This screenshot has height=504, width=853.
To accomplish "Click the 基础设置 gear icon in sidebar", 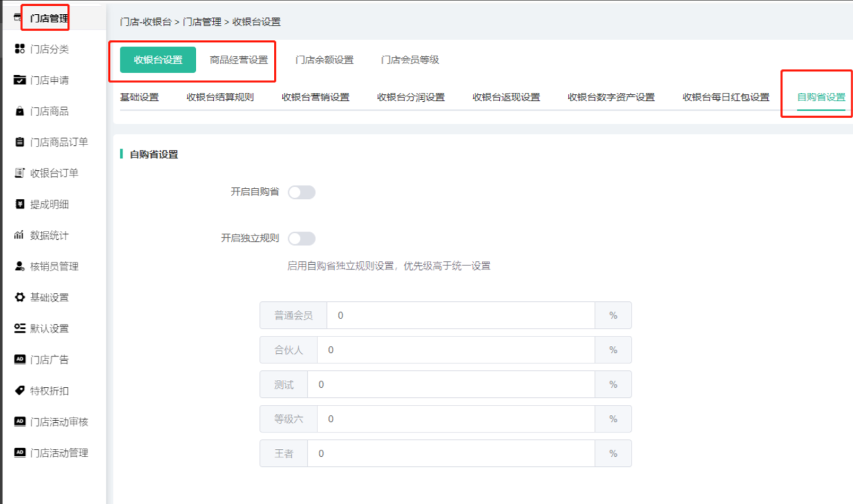I will point(19,297).
